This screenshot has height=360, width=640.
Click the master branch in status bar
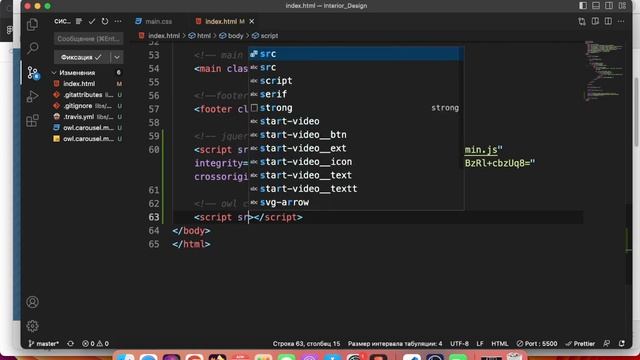43,344
